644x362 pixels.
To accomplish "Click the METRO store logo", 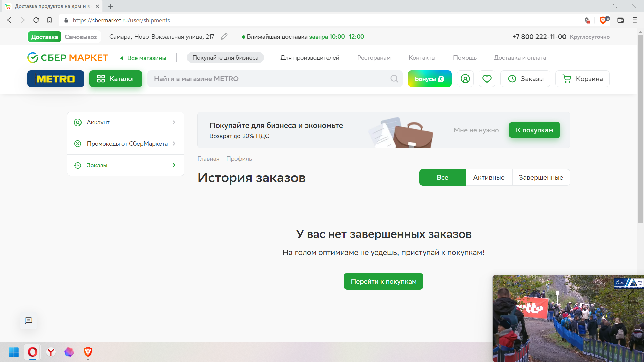I will pyautogui.click(x=56, y=79).
